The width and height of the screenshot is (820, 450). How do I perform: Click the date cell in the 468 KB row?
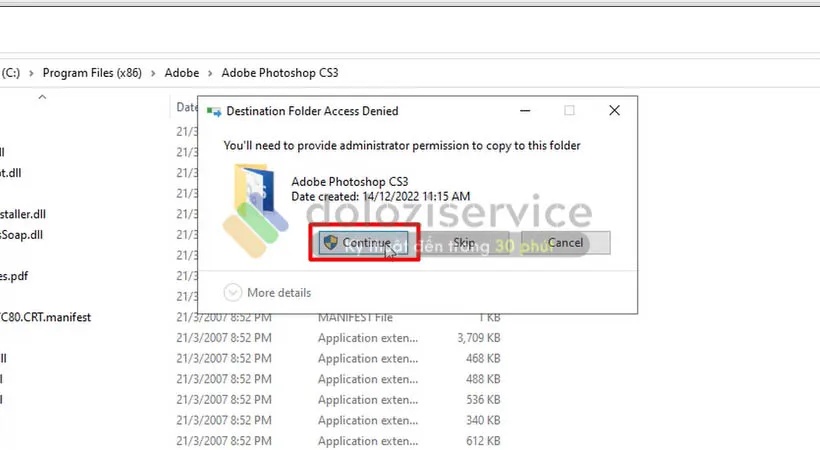pos(224,358)
